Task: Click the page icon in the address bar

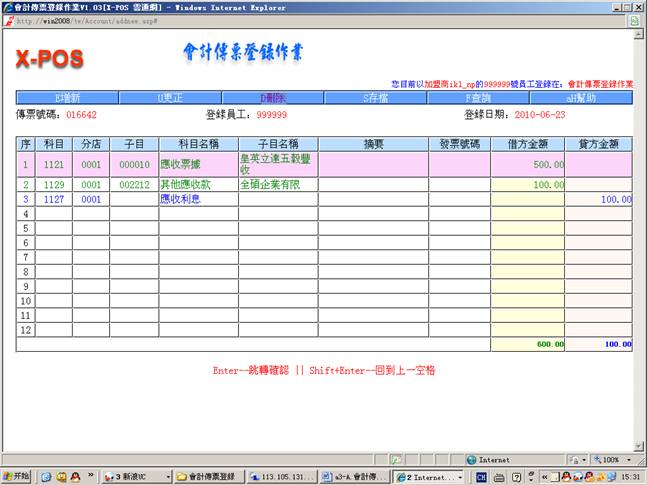Action: click(x=9, y=20)
